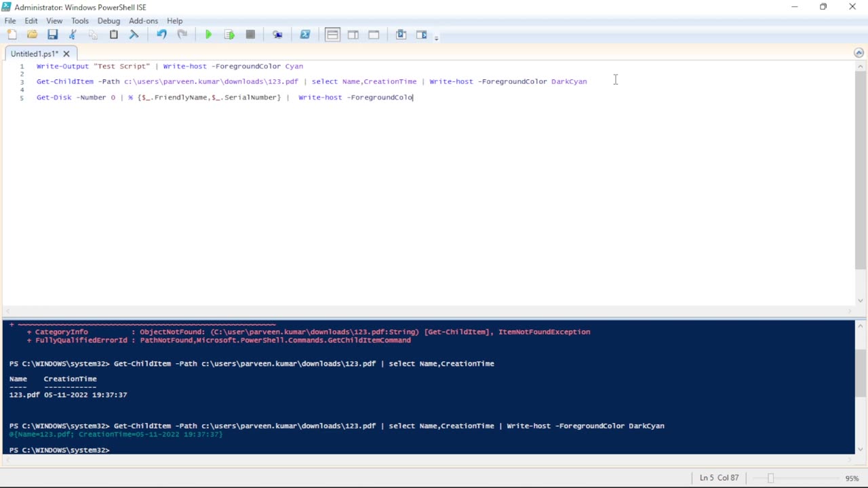
Task: Show Script Pane Right layout
Action: pyautogui.click(x=353, y=35)
